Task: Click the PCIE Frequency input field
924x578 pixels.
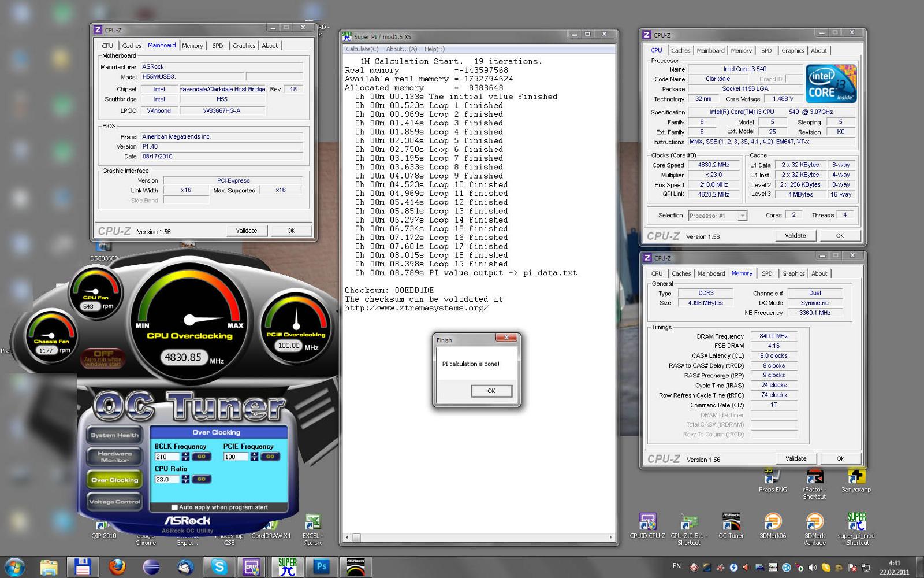Action: coord(236,457)
